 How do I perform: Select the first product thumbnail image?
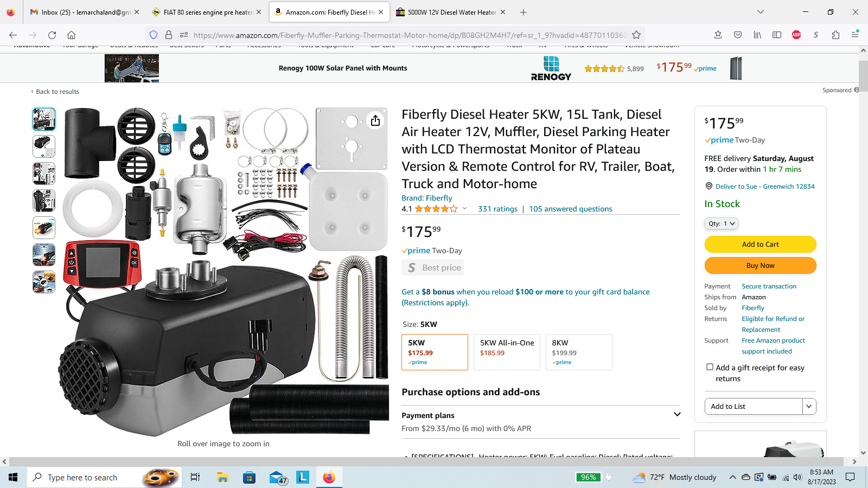coord(44,119)
